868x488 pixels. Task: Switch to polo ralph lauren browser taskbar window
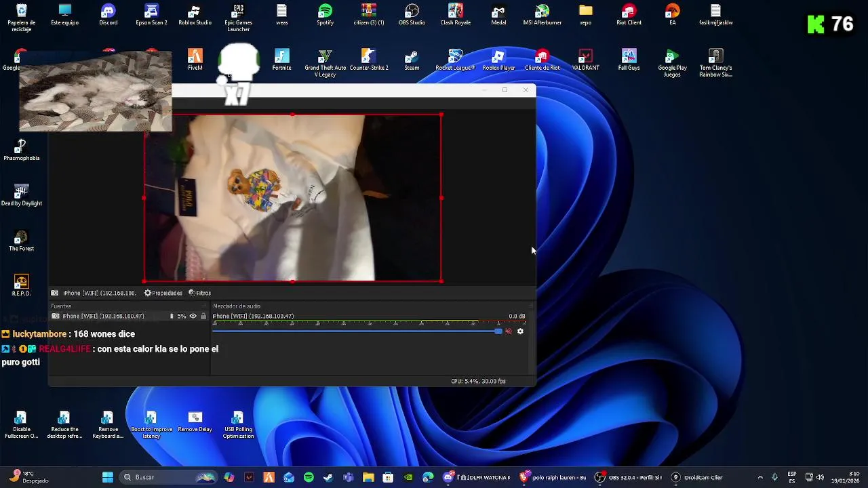[x=553, y=477]
